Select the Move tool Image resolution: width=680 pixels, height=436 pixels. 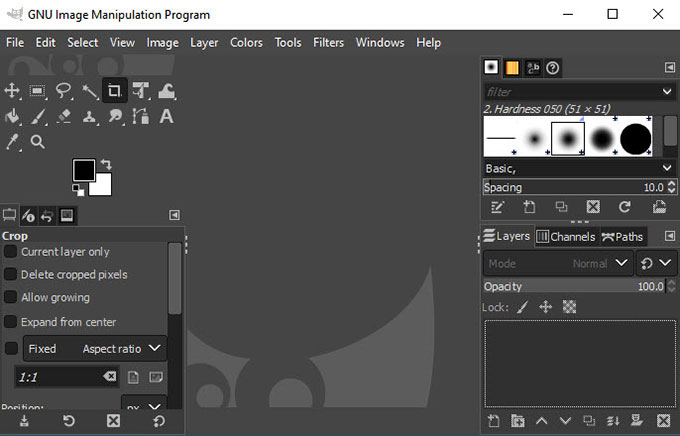[12, 91]
